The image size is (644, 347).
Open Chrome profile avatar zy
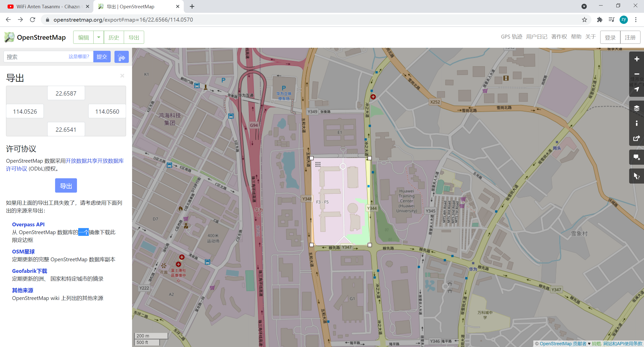624,20
